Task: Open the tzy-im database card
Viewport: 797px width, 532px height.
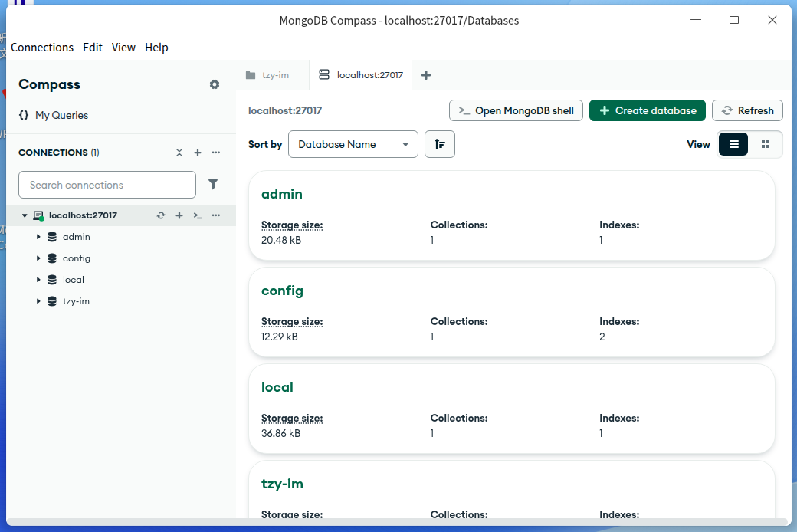Action: click(x=511, y=490)
